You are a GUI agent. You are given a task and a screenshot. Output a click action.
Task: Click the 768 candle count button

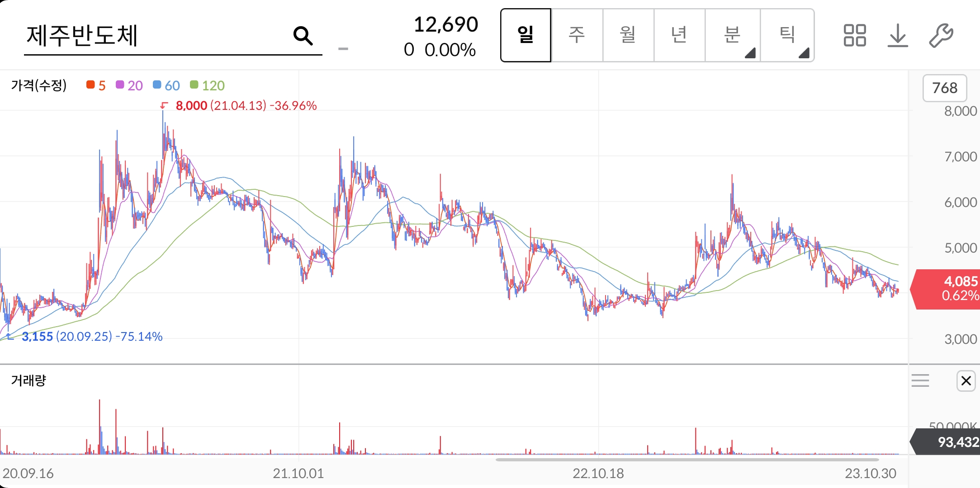click(944, 88)
